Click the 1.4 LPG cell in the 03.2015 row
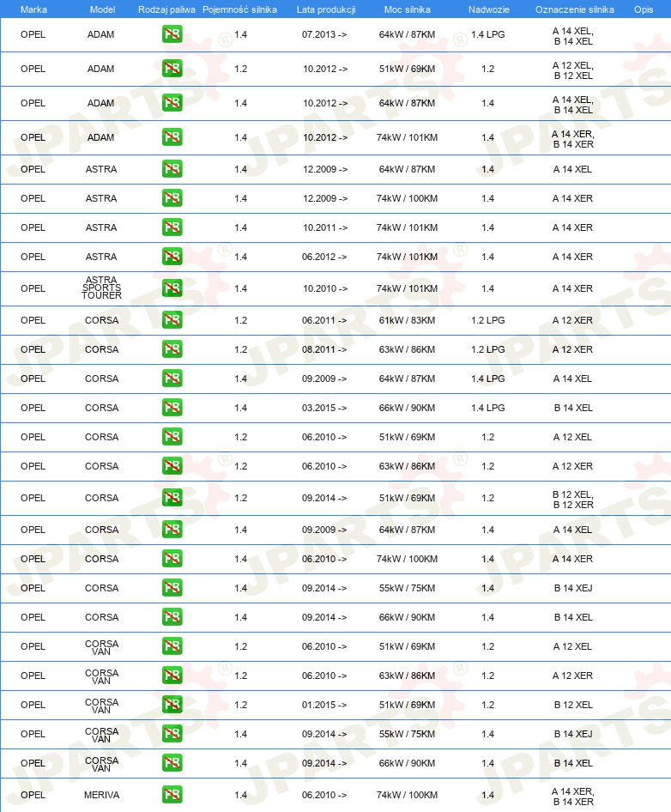 pyautogui.click(x=487, y=408)
